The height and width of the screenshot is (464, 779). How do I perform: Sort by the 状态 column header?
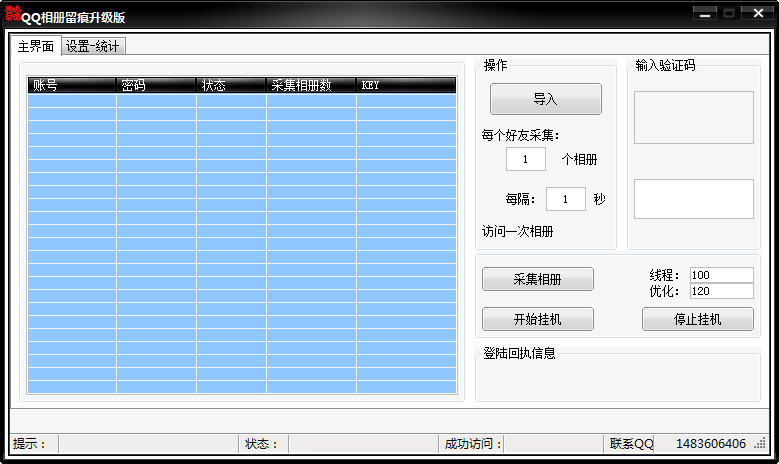[x=231, y=85]
